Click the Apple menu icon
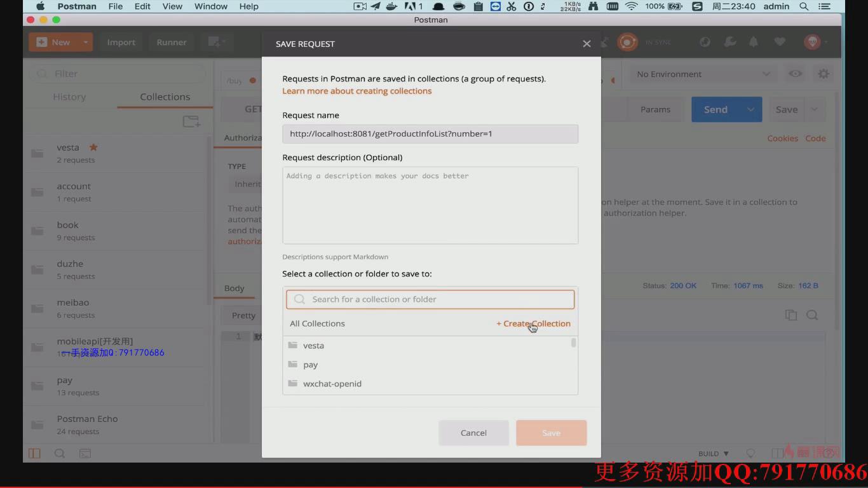868x488 pixels. tap(41, 6)
